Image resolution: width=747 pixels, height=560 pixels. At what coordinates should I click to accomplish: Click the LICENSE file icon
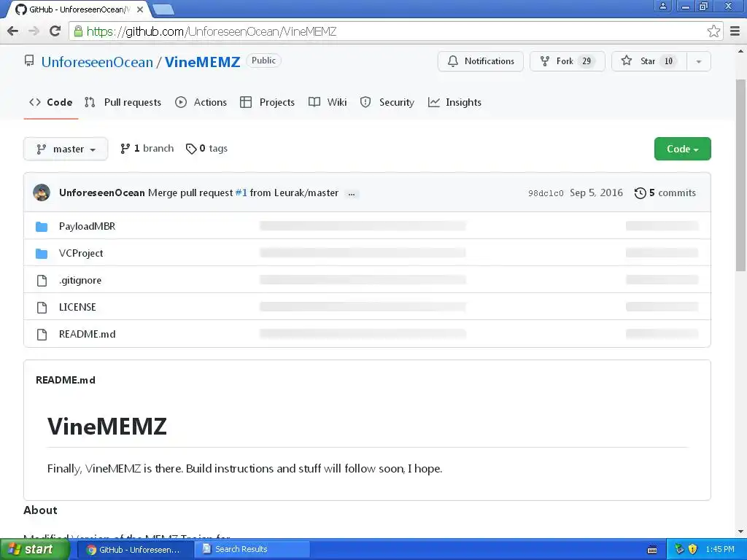pyautogui.click(x=42, y=308)
